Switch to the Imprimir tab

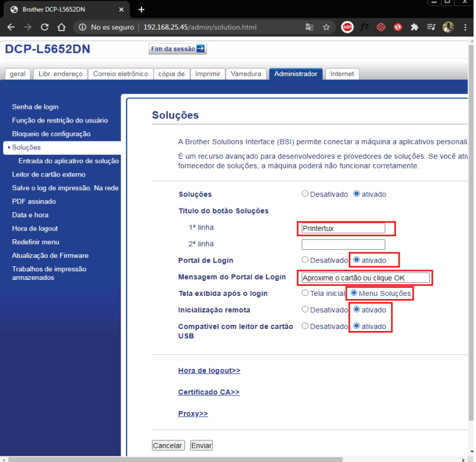[x=207, y=74]
